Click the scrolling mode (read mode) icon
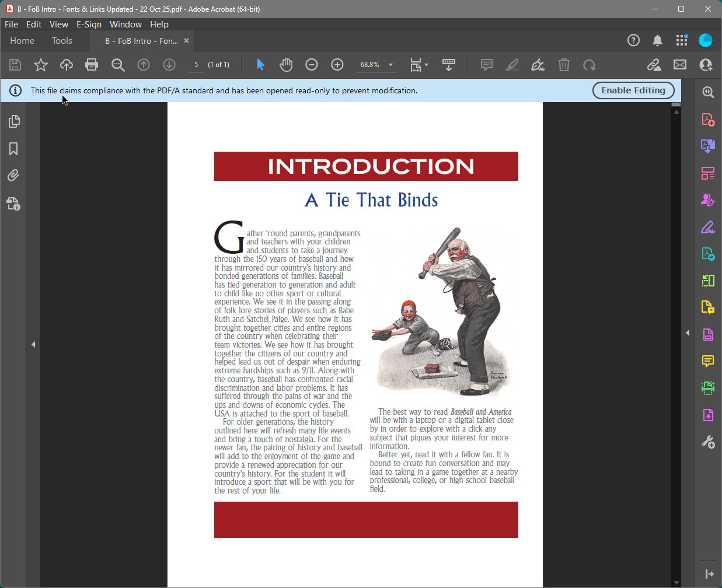Screen dimensions: 722x588 (x=449, y=65)
